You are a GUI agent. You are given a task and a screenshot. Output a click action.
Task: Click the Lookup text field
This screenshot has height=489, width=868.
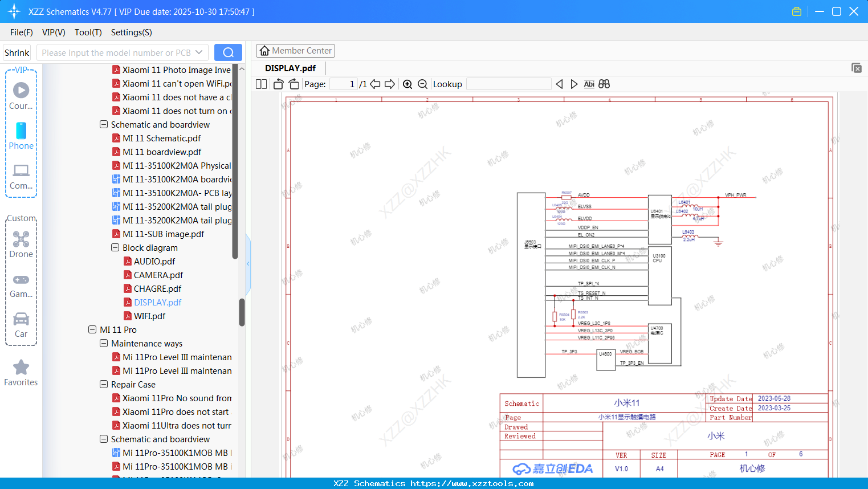508,84
